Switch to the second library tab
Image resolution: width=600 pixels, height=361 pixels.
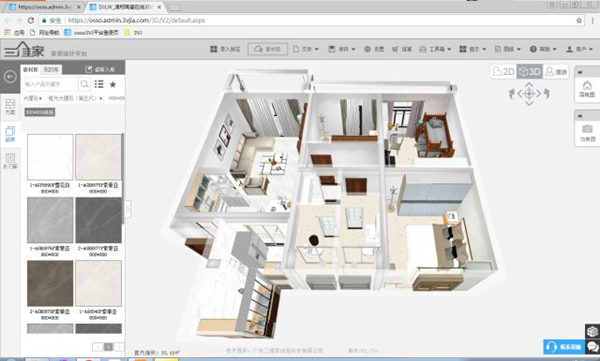(x=51, y=69)
